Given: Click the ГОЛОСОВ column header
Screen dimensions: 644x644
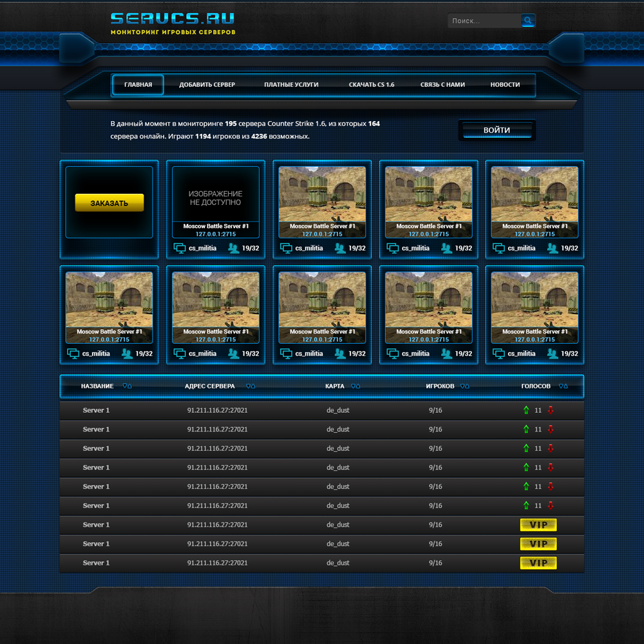Looking at the screenshot, I should [536, 386].
